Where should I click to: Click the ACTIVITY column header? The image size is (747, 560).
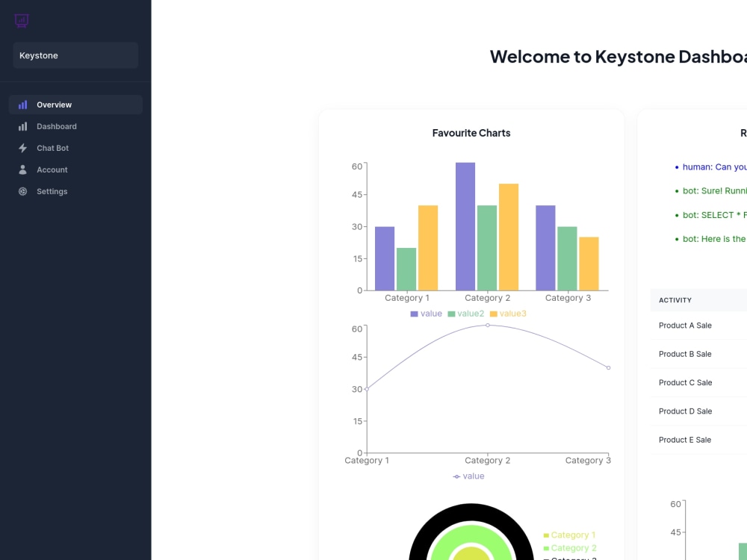pos(675,300)
